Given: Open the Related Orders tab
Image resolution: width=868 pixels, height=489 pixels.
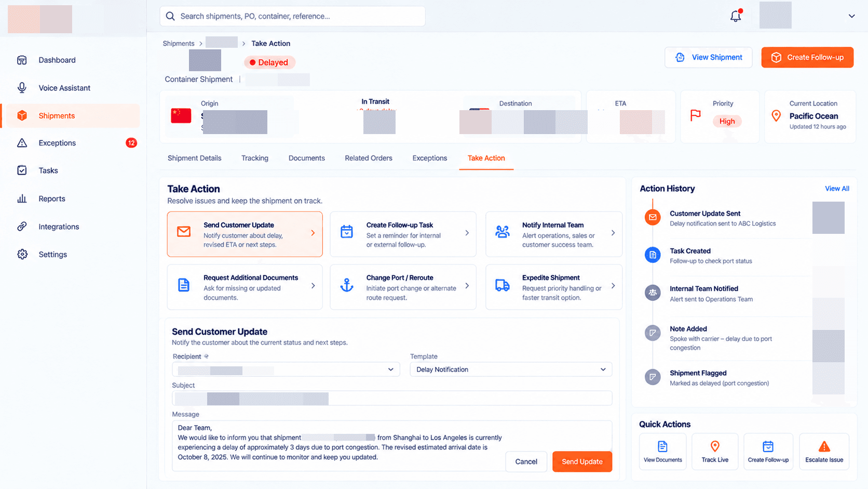Looking at the screenshot, I should pos(369,158).
